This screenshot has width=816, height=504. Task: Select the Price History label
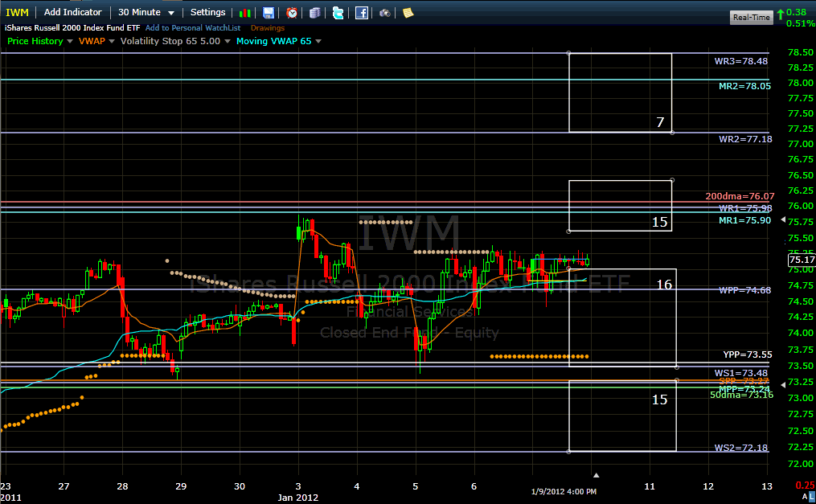[x=35, y=41]
